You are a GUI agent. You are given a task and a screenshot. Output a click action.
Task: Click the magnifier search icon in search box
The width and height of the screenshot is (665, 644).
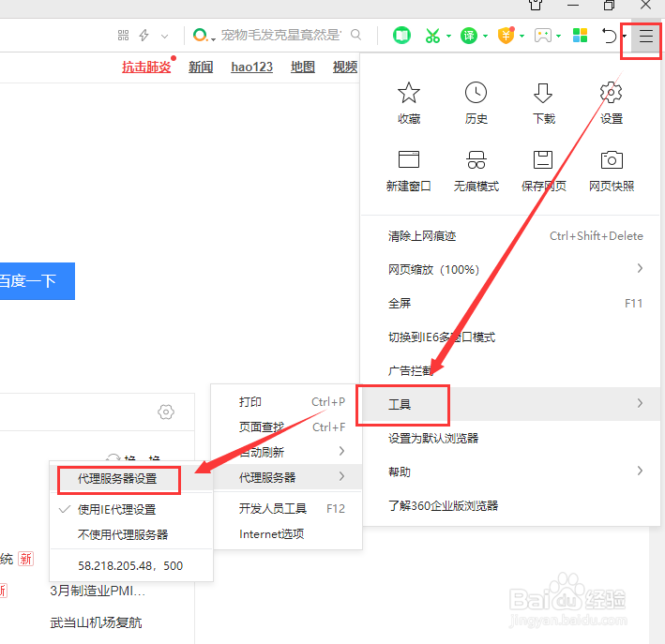pos(355,35)
